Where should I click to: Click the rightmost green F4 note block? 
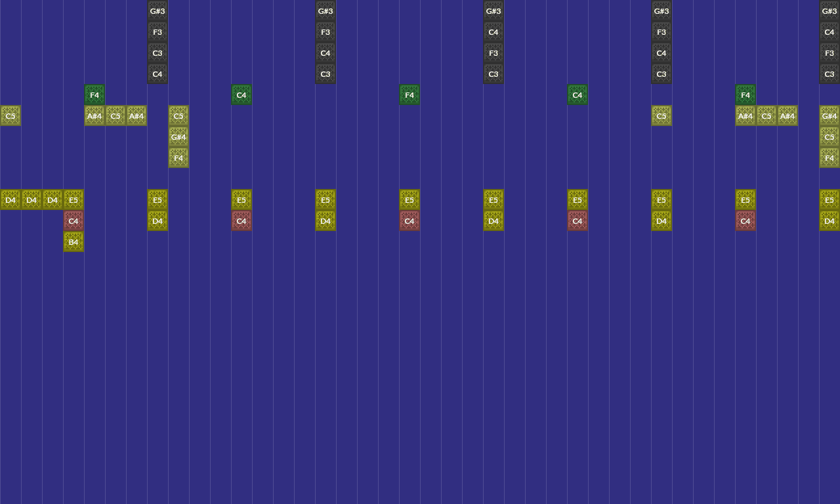pyautogui.click(x=745, y=95)
